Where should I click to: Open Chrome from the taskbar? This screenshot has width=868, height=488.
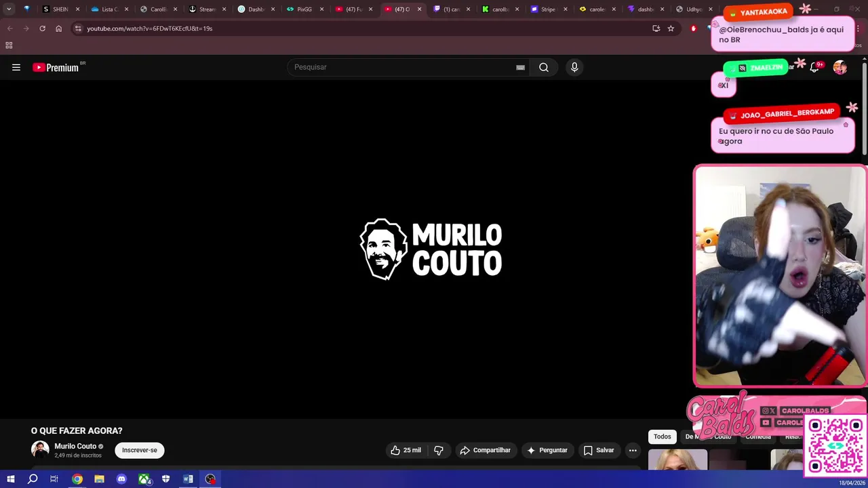[x=77, y=479]
